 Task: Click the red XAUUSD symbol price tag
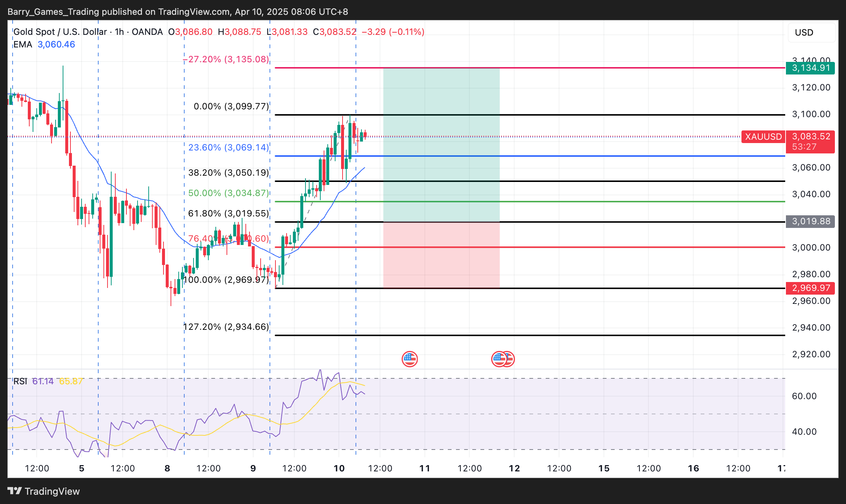tap(763, 137)
